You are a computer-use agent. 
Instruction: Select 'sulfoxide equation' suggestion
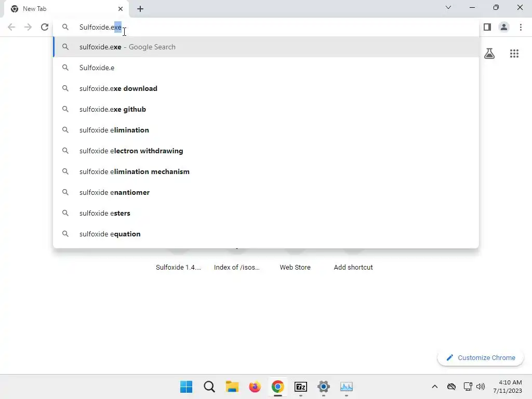(x=266, y=234)
